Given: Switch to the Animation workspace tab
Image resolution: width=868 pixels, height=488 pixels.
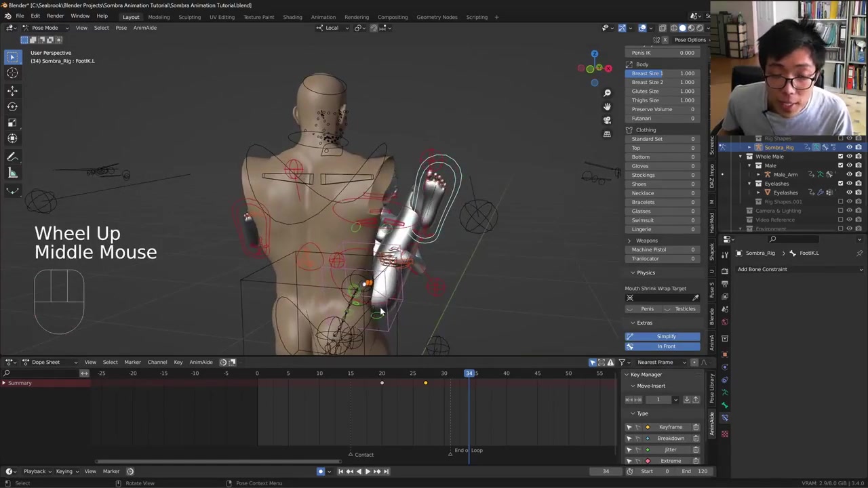Looking at the screenshot, I should (323, 17).
